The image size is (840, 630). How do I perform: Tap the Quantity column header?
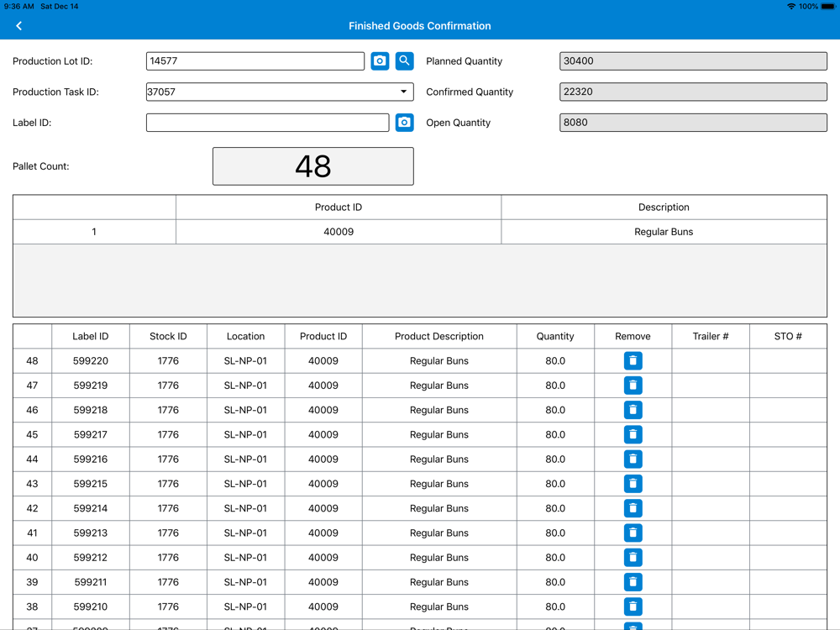(x=555, y=336)
